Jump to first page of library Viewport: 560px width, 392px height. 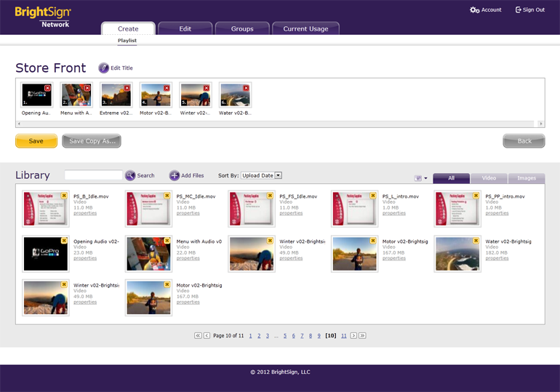tap(198, 335)
